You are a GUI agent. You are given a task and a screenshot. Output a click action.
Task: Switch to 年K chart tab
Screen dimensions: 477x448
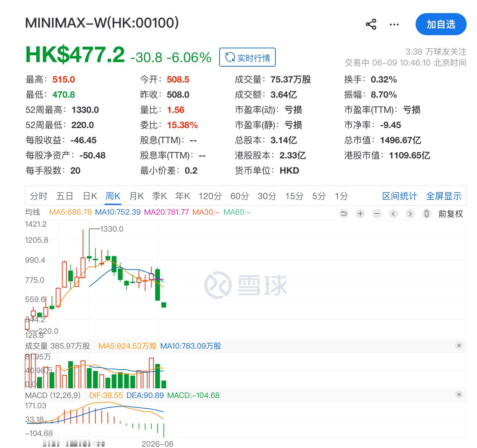pos(183,196)
